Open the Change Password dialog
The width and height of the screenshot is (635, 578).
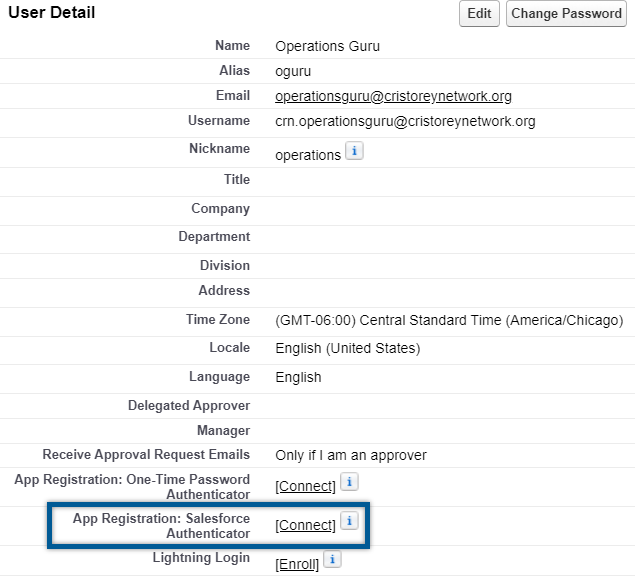pos(566,13)
